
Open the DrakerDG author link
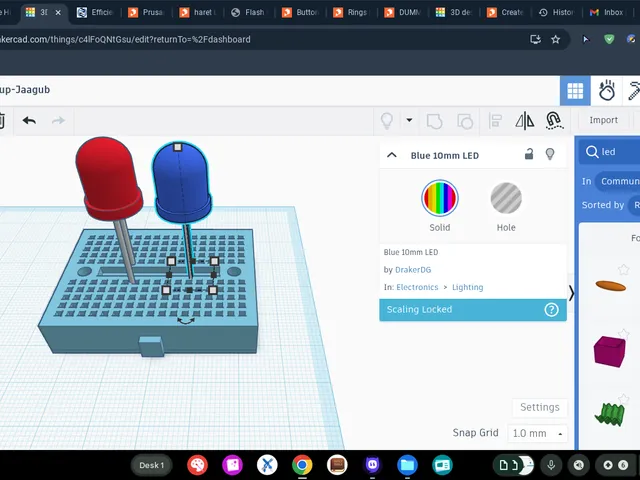[x=413, y=270]
